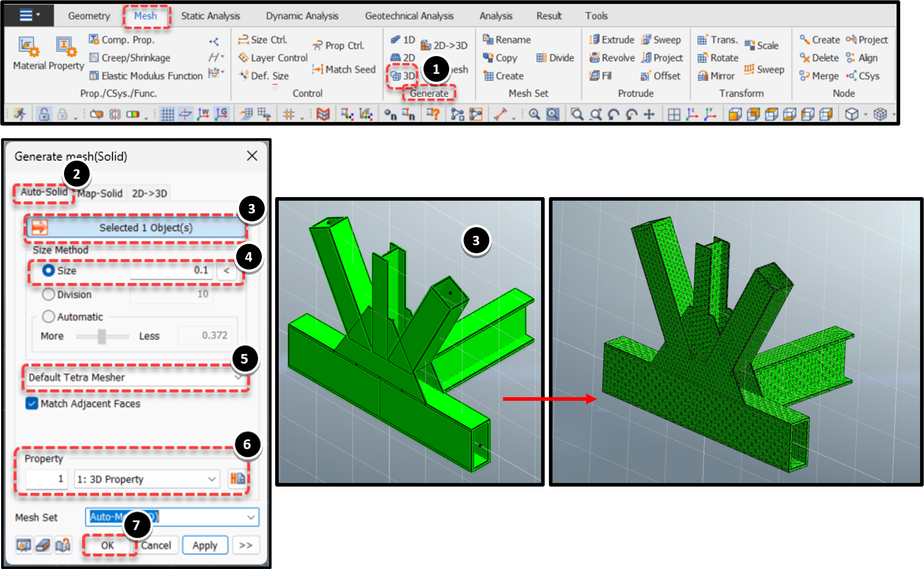Screen dimensions: 924x569
Task: Click the OK button
Action: (107, 545)
